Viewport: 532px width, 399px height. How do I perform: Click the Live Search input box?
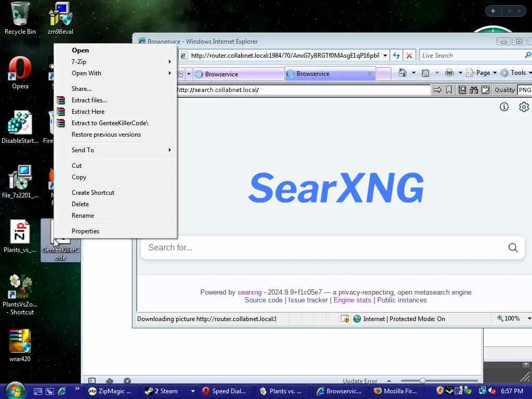click(x=472, y=55)
